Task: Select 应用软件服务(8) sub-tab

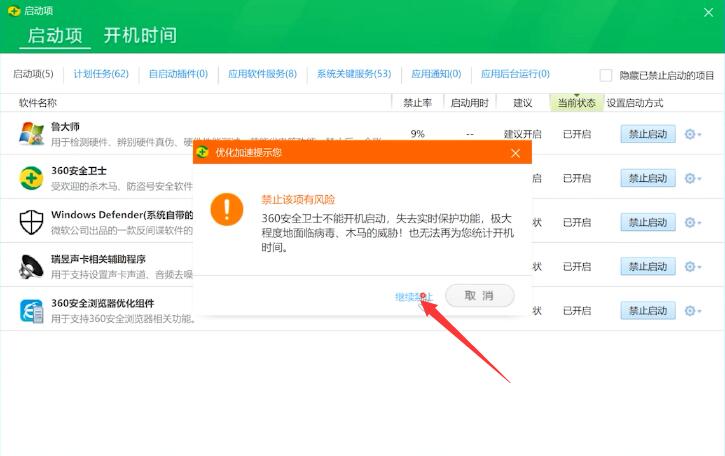Action: pos(262,74)
